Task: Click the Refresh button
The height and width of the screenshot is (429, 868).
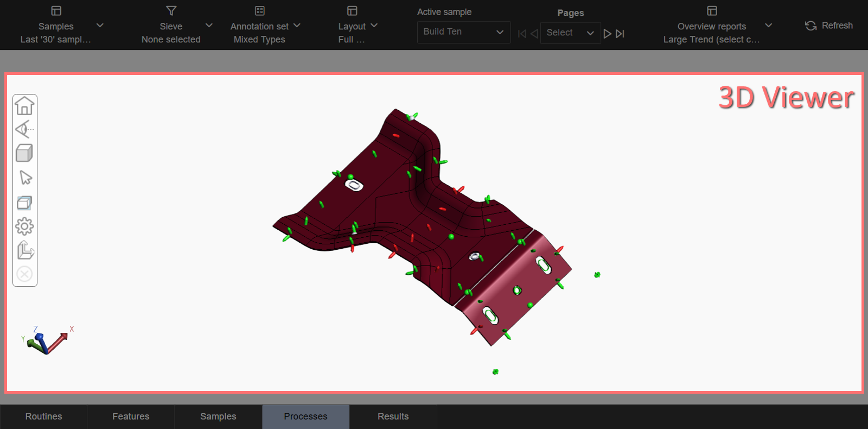Action: [829, 26]
